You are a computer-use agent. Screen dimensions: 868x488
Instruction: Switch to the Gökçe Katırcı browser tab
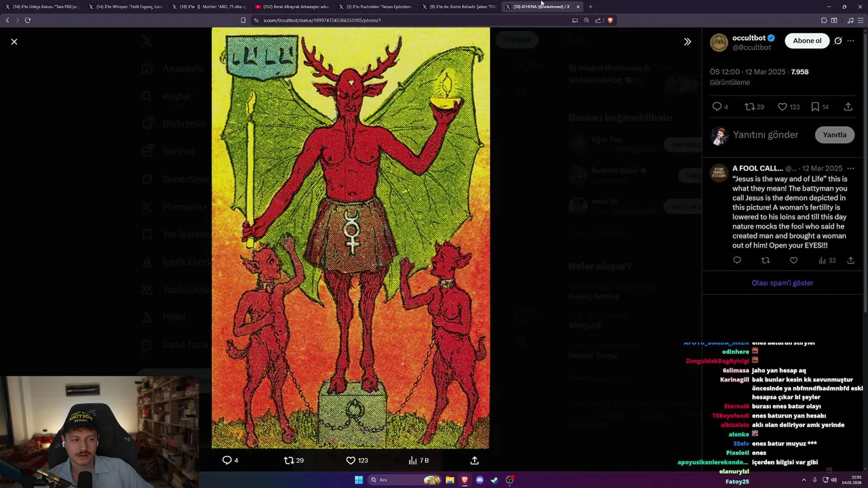pos(42,7)
